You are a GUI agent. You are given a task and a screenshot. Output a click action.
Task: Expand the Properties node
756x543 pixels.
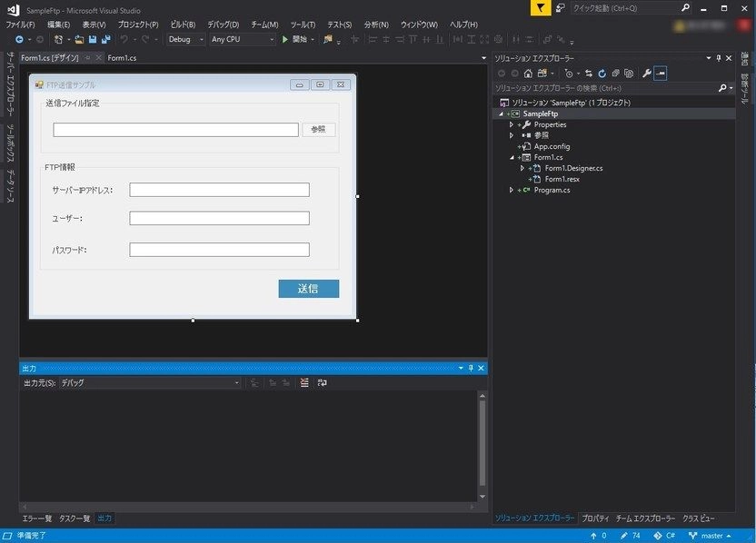(511, 124)
